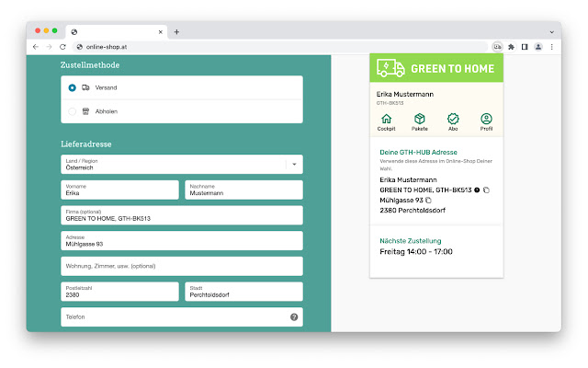Screen dimensions: 588x368
Task: Open the Pakete box icon
Action: click(x=419, y=119)
